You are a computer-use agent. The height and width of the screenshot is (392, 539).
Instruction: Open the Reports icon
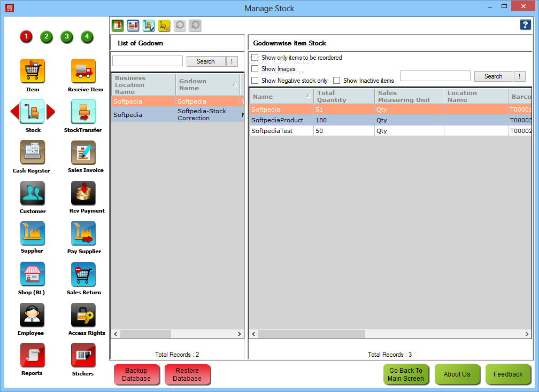point(32,355)
